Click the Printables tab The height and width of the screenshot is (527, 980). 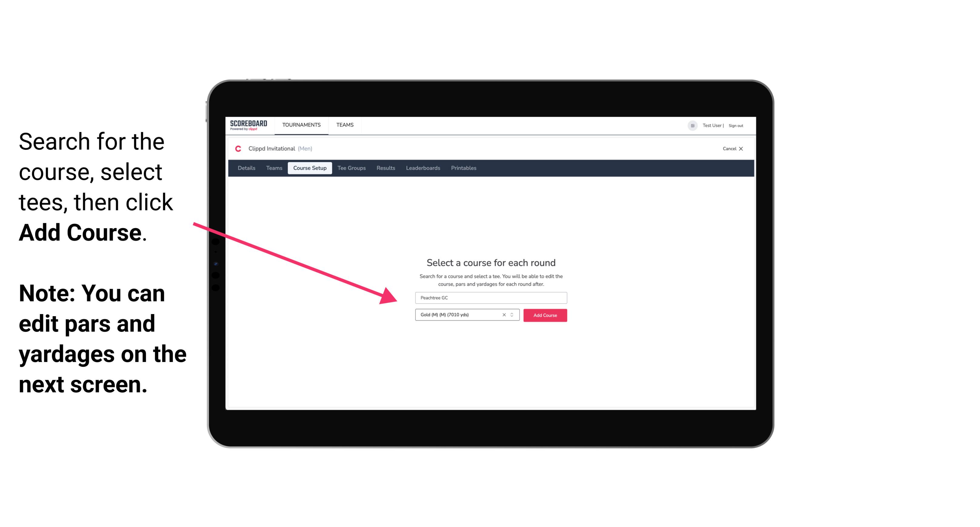pos(463,168)
